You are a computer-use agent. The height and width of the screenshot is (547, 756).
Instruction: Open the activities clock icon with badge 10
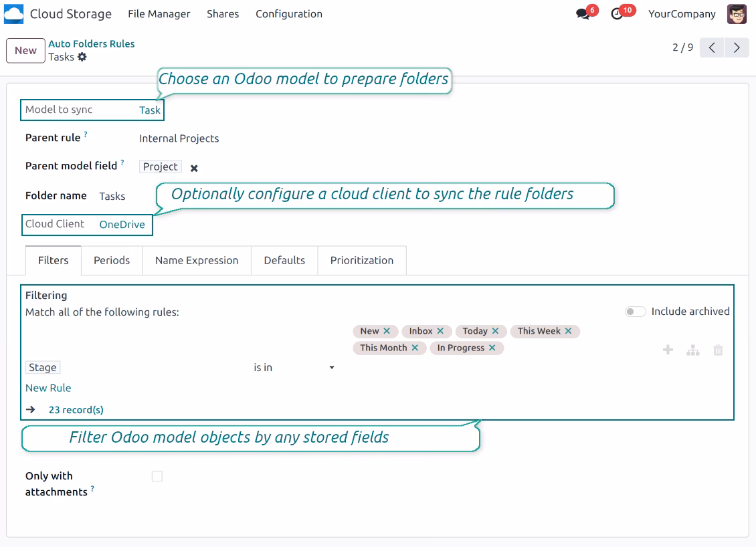coord(617,14)
